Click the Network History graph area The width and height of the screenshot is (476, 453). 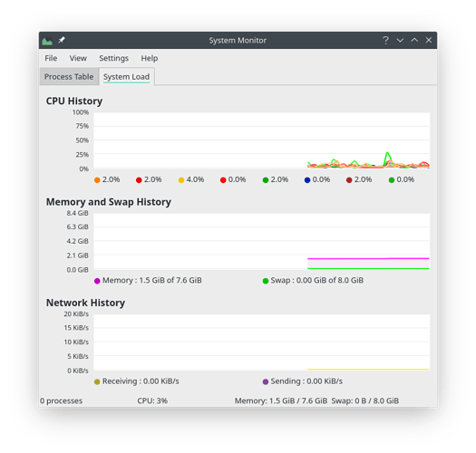click(x=262, y=342)
